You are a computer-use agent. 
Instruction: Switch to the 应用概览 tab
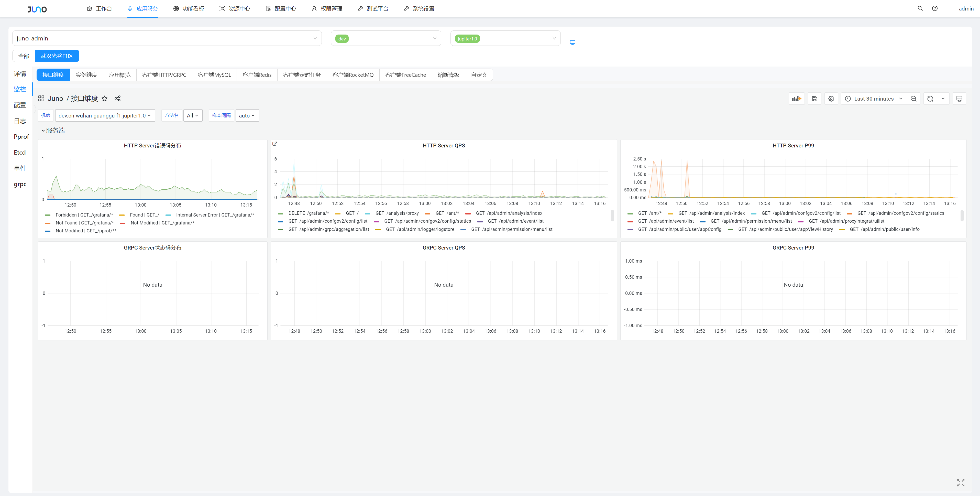[x=120, y=75]
